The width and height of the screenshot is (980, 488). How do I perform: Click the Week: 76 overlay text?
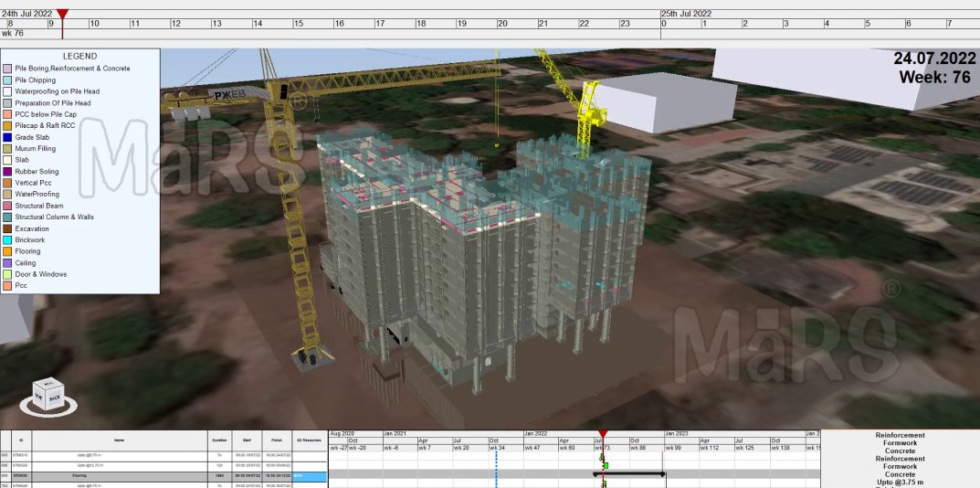tap(934, 77)
